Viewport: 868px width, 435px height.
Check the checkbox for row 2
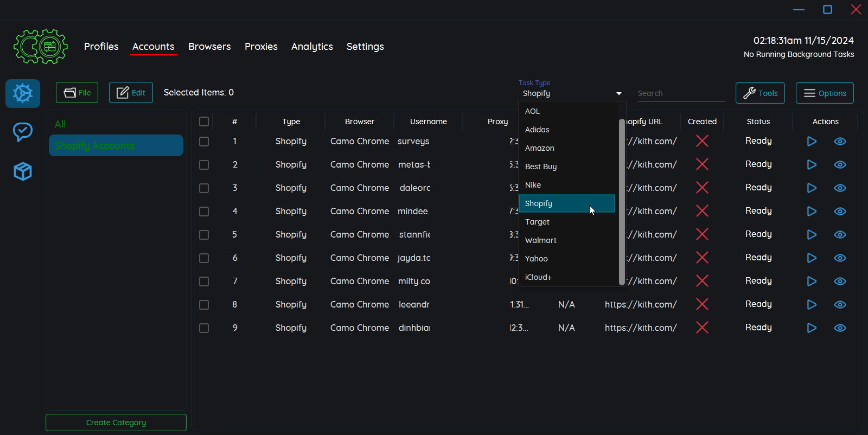(204, 165)
